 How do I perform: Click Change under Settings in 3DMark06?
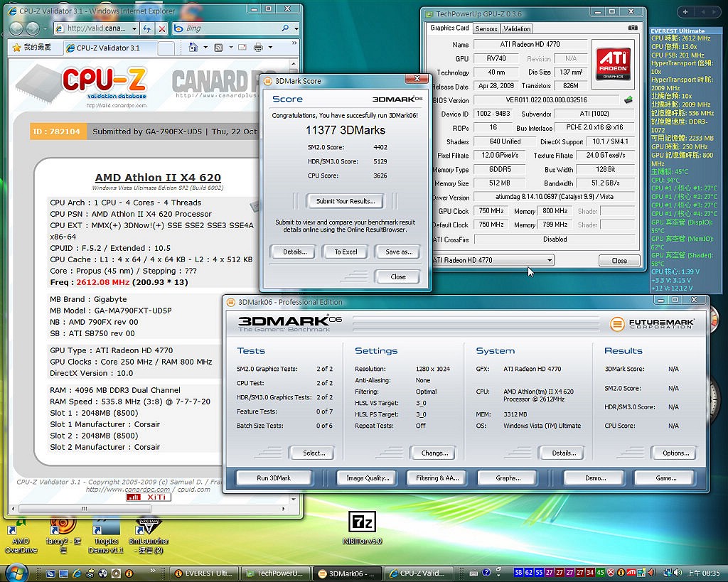pyautogui.click(x=434, y=453)
